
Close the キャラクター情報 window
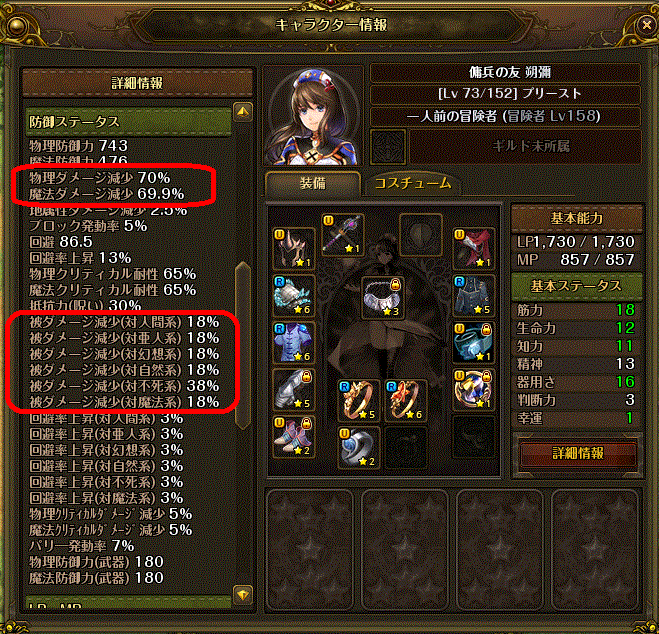[646, 25]
